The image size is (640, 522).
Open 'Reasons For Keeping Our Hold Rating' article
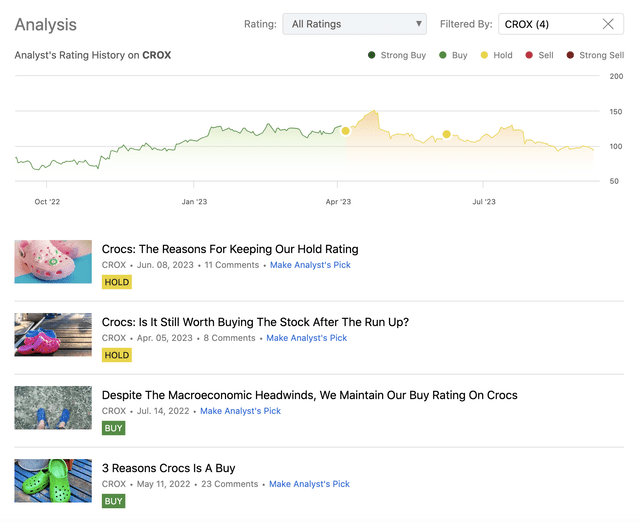[230, 249]
